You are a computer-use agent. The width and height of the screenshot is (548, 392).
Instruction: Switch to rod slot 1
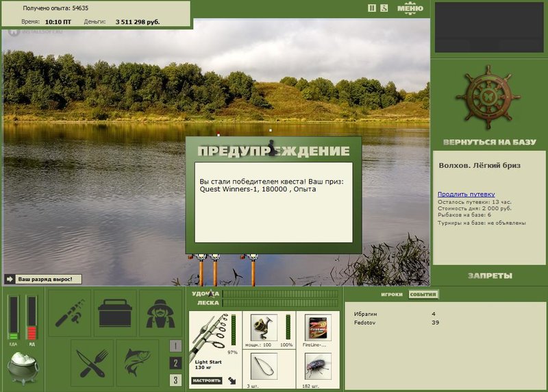pos(175,346)
